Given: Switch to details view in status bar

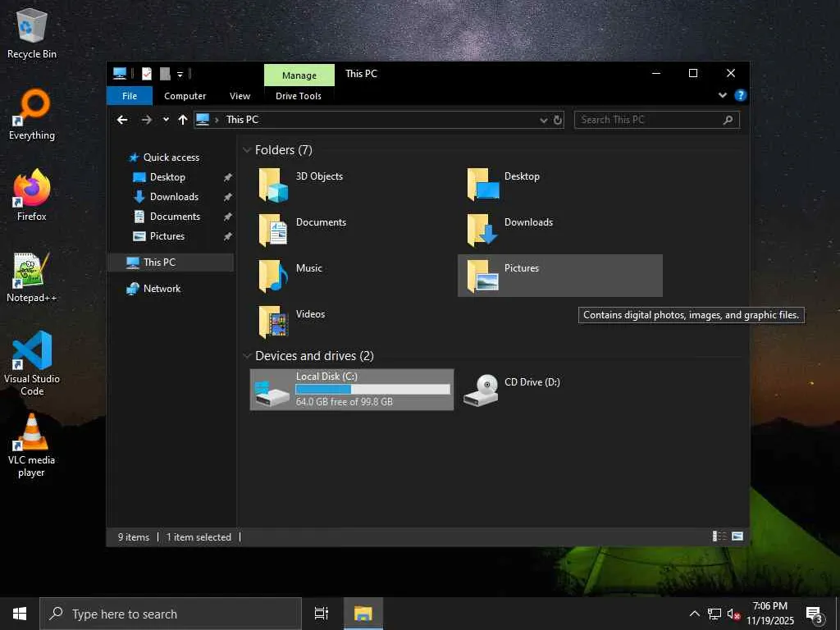Looking at the screenshot, I should (719, 536).
